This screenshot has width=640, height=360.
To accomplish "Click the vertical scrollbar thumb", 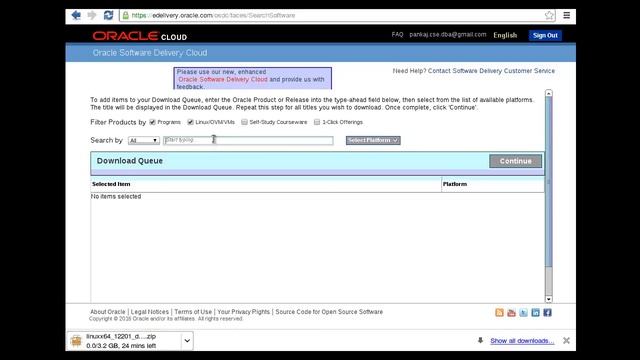I will 549,182.
